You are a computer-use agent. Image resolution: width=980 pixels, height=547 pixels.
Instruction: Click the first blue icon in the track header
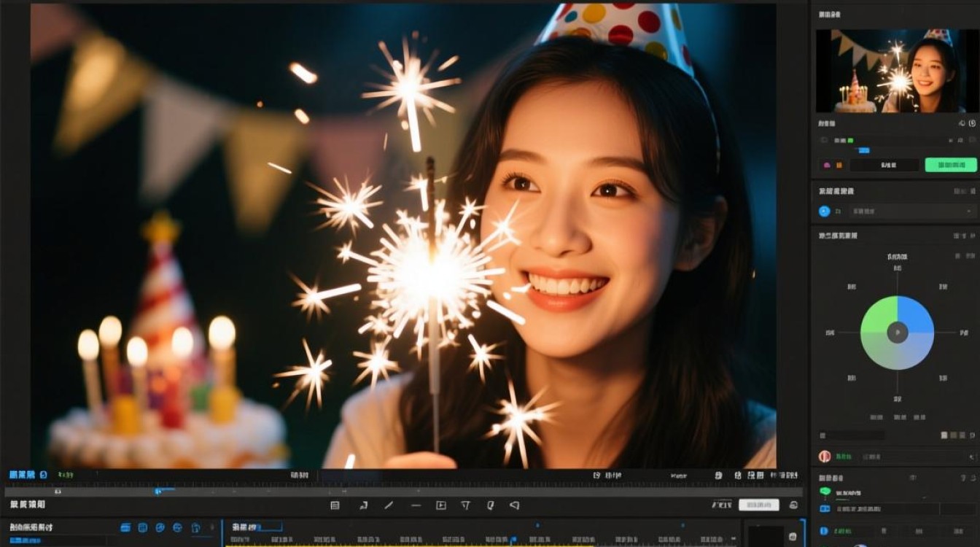pos(125,527)
